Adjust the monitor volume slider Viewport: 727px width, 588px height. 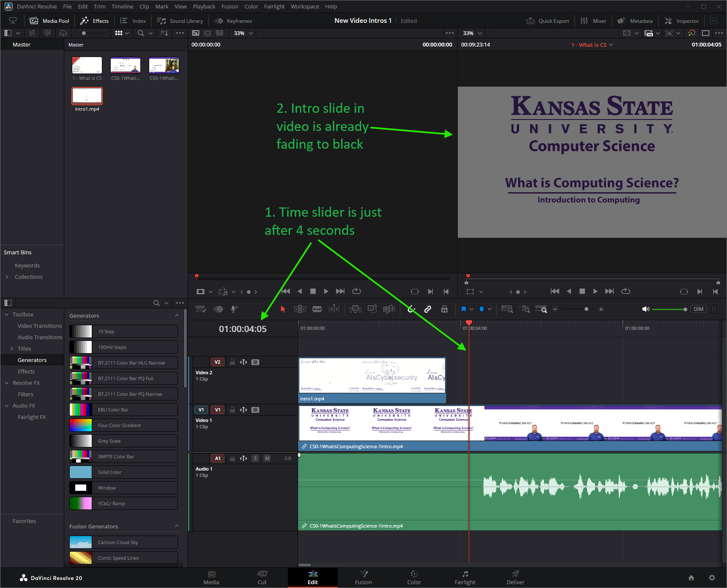click(669, 309)
